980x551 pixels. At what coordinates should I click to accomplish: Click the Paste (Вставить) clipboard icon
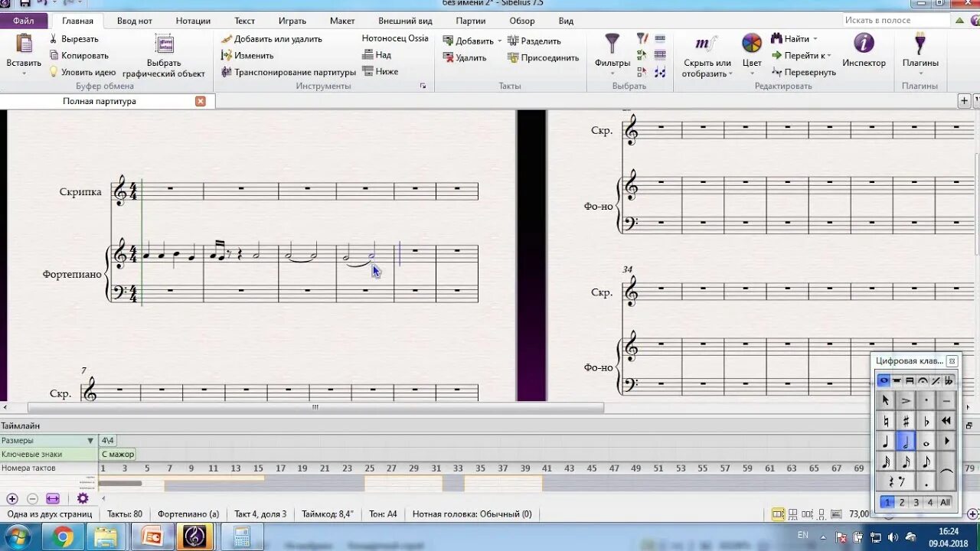click(24, 44)
